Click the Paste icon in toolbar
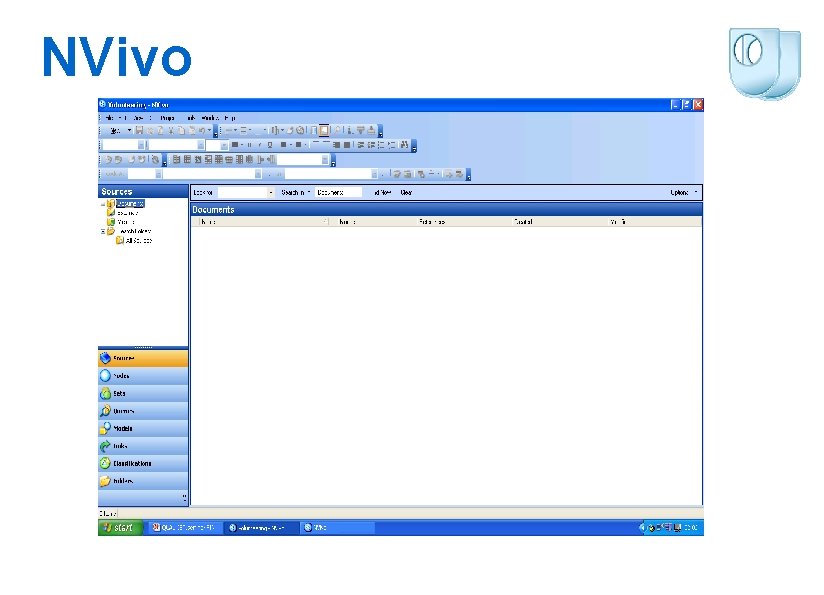The width and height of the screenshot is (824, 595). (192, 130)
